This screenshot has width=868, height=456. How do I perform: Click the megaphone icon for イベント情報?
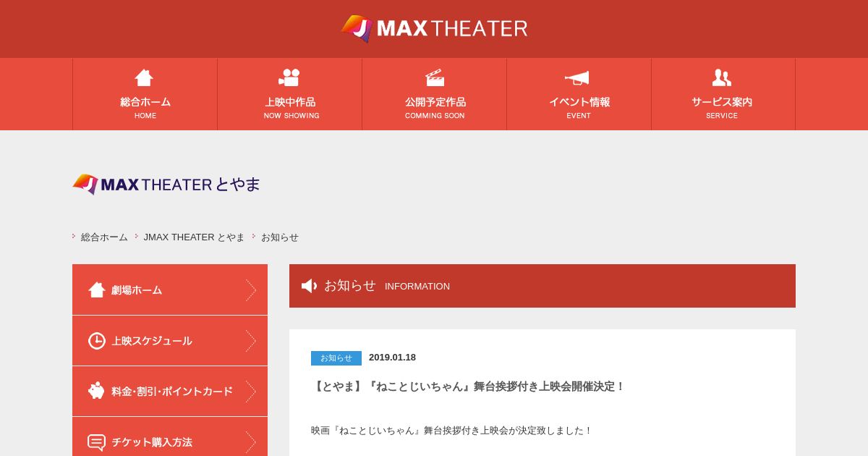tap(577, 77)
